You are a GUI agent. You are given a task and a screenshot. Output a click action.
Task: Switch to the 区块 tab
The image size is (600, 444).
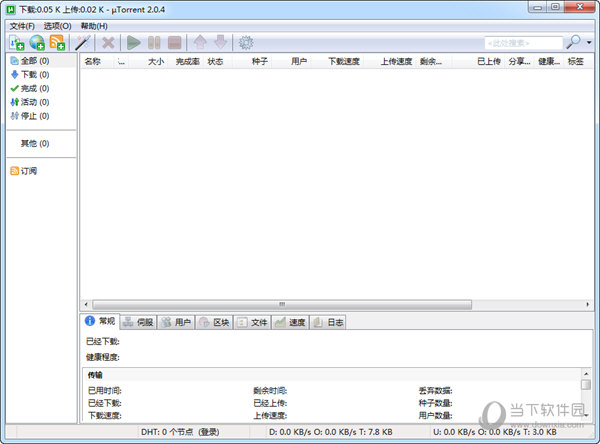tap(214, 322)
